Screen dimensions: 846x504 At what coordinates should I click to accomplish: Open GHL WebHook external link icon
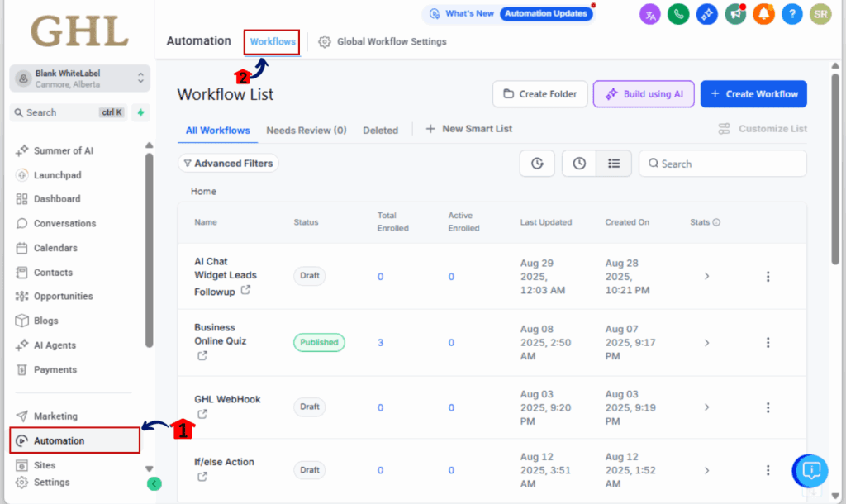(202, 415)
